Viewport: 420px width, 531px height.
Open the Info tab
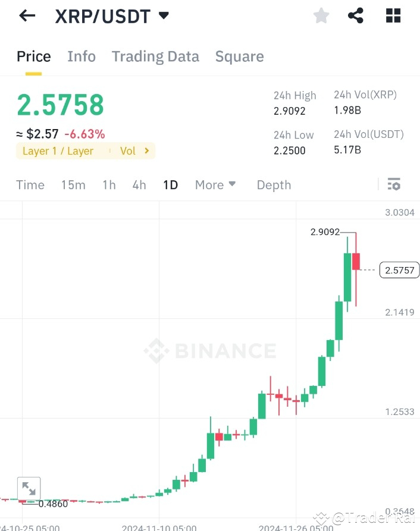click(81, 56)
